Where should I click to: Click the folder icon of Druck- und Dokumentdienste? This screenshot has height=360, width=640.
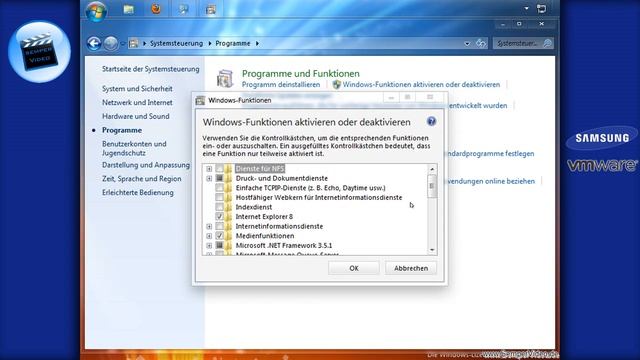tap(228, 178)
